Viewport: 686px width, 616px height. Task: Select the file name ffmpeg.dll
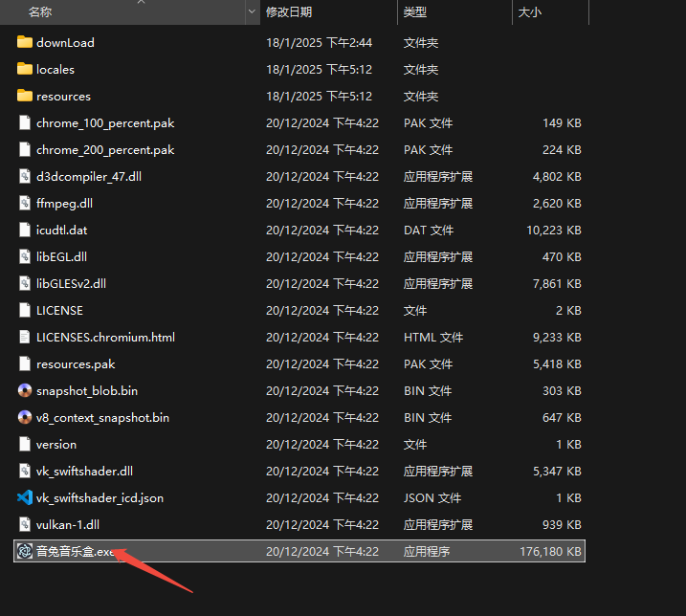coord(64,204)
